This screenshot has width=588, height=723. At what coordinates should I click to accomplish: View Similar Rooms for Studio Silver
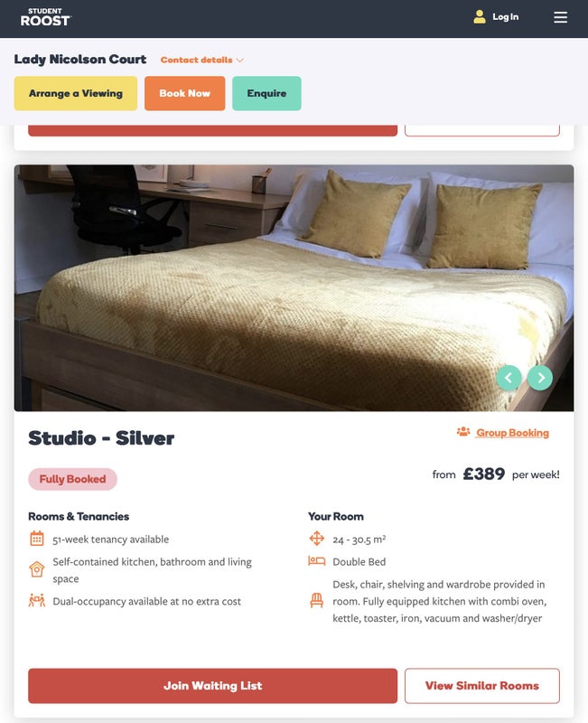tap(481, 686)
